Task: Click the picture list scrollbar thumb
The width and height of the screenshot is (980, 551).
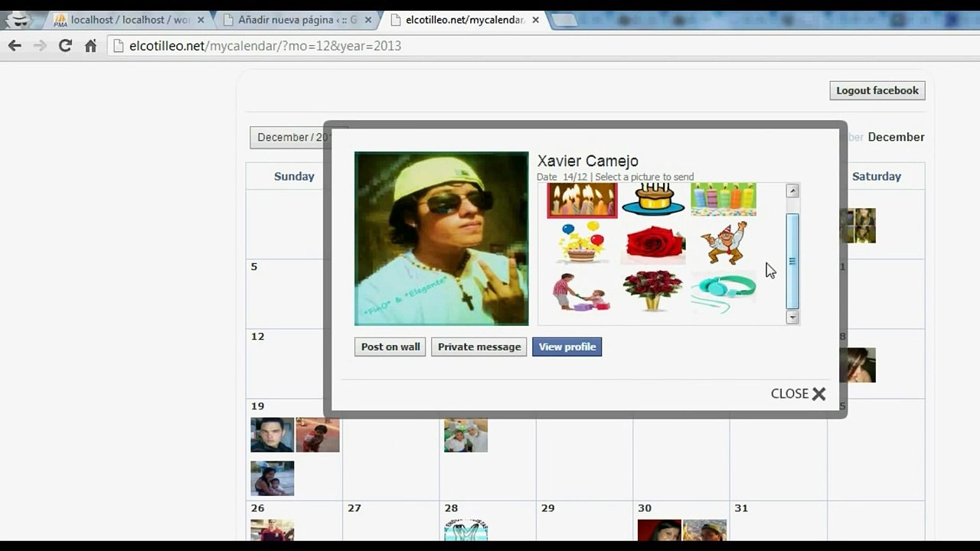Action: (x=792, y=261)
